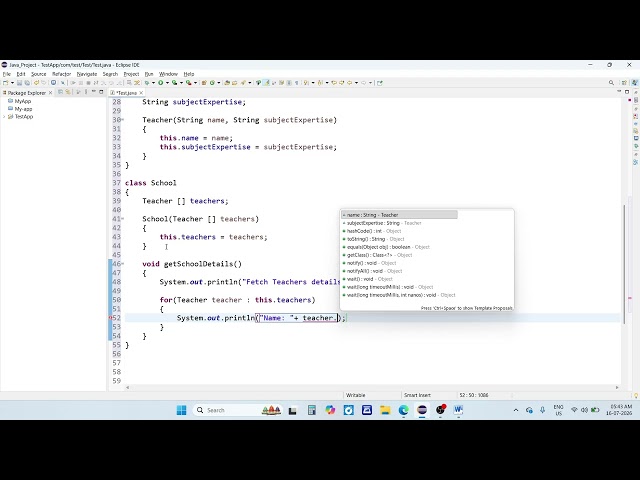Open the Run configurations dropdown arrow
The height and width of the screenshot is (480, 640).
coord(168,83)
